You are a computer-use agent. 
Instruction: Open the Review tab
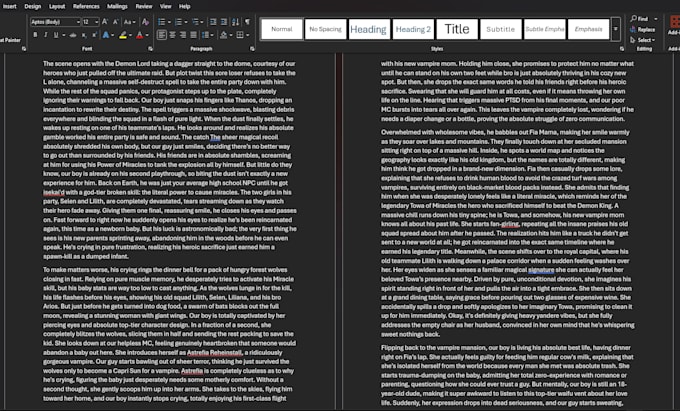tap(144, 6)
